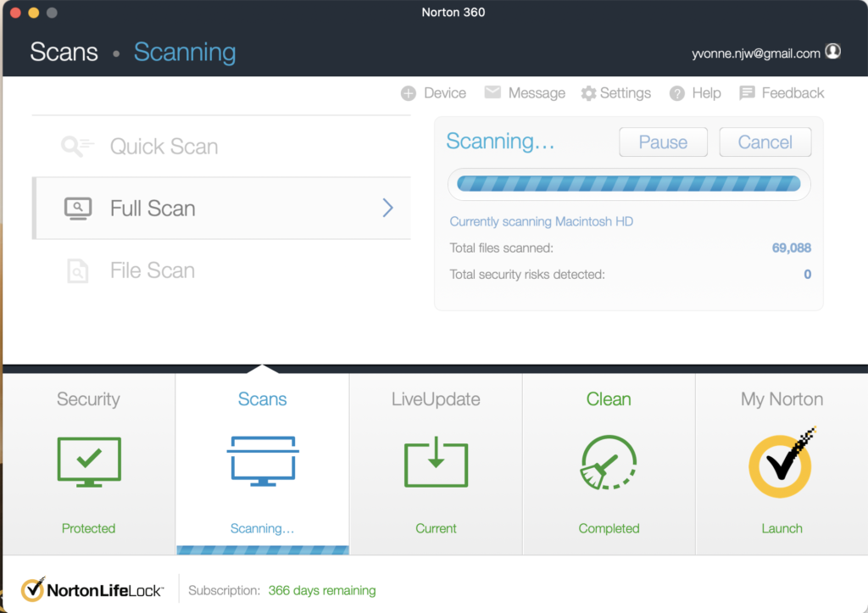868x613 pixels.
Task: Open the My Norton tab label
Action: pos(782,399)
